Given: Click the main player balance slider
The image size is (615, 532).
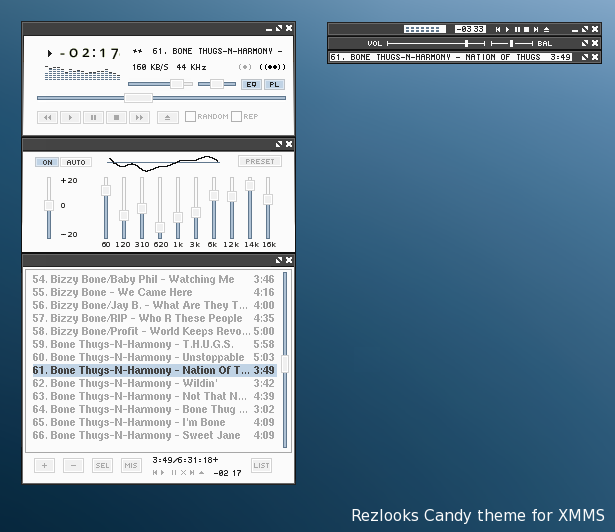Looking at the screenshot, I should pos(217,84).
